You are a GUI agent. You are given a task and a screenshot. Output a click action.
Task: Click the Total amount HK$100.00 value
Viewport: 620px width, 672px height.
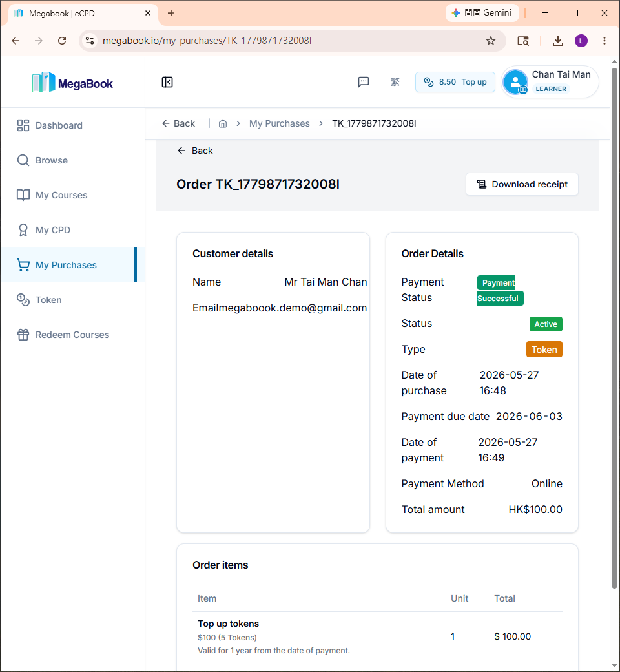pos(535,509)
